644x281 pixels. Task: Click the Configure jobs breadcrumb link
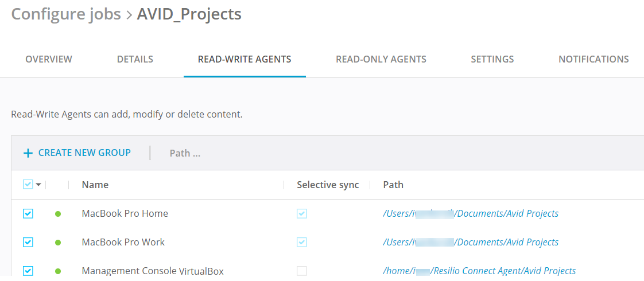click(66, 14)
